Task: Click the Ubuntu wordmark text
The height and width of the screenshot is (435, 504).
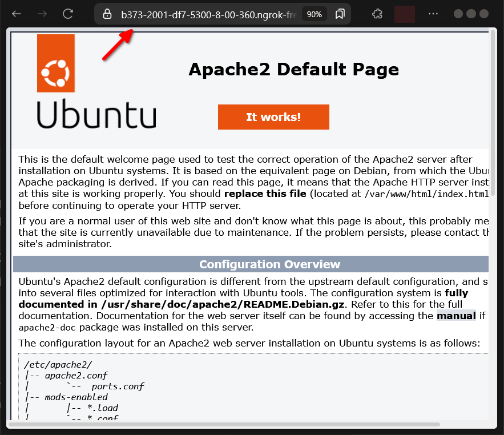Action: pyautogui.click(x=96, y=114)
